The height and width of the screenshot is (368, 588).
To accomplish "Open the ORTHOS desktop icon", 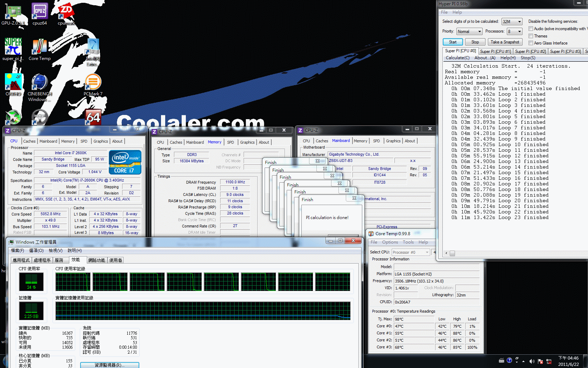I will click(13, 85).
